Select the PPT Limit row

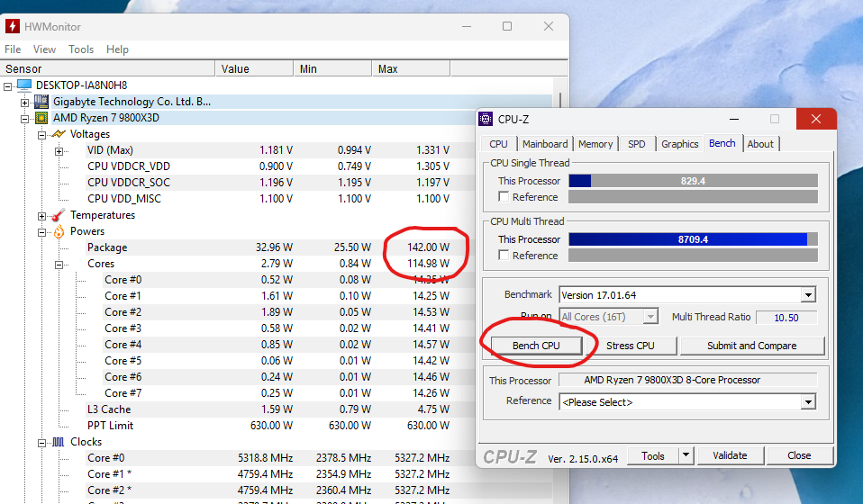click(x=268, y=426)
